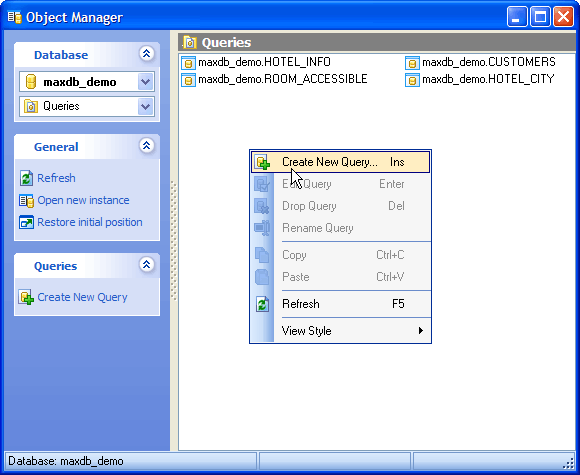Image resolution: width=580 pixels, height=475 pixels.
Task: Click the Create New Query icon in context menu
Action: click(263, 162)
